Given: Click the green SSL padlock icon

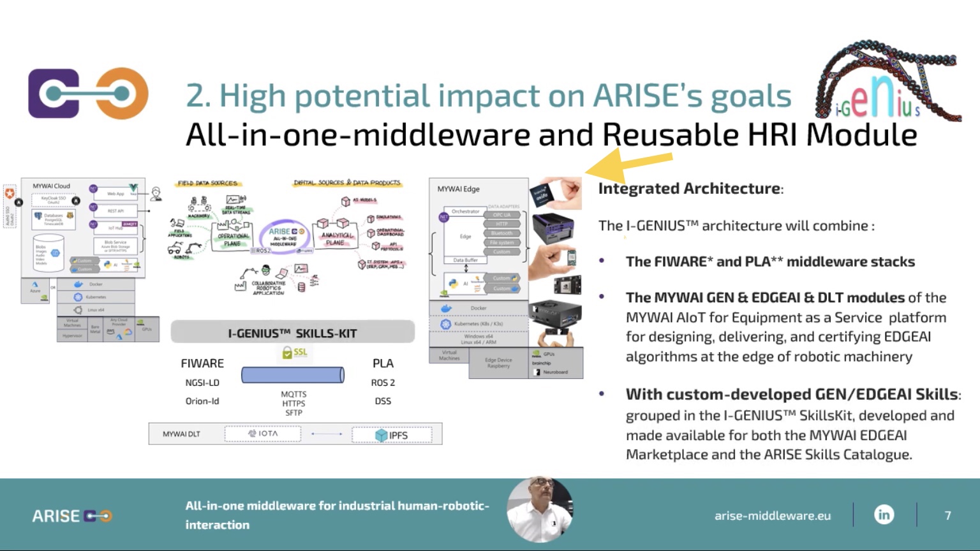Looking at the screenshot, I should [287, 352].
